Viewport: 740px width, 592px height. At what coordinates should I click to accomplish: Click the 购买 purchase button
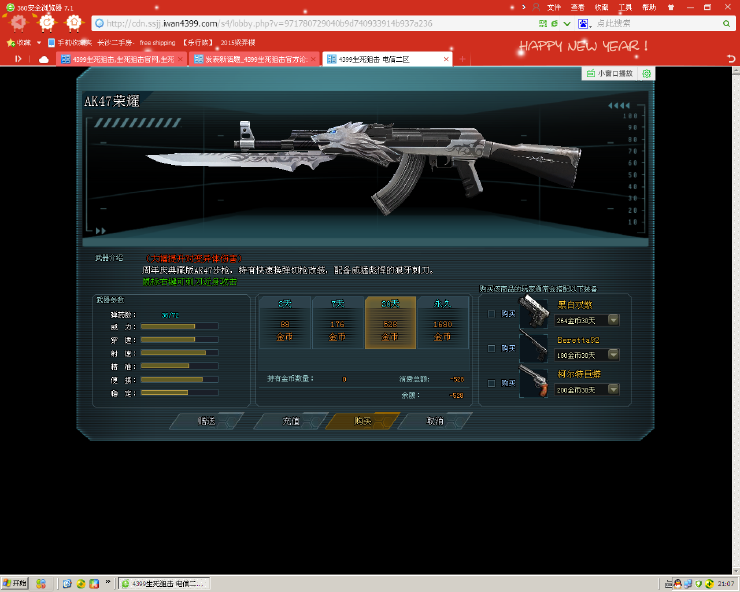(x=363, y=421)
